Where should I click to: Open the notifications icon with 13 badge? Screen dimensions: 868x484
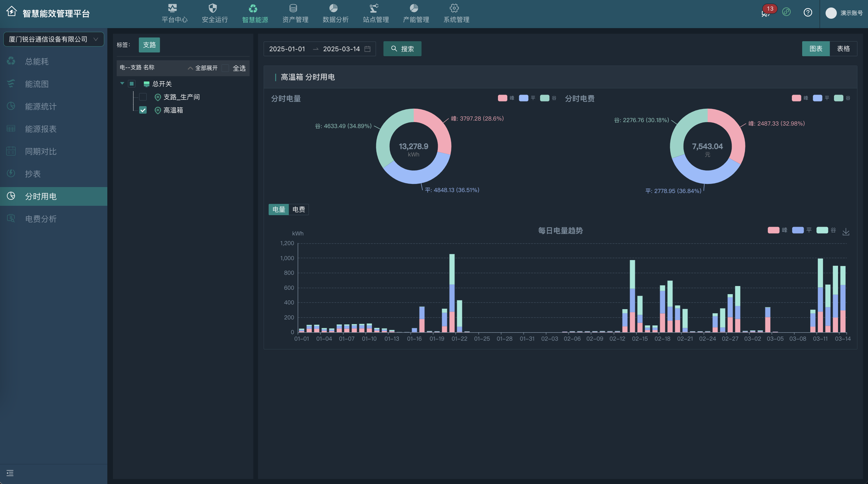tap(766, 13)
